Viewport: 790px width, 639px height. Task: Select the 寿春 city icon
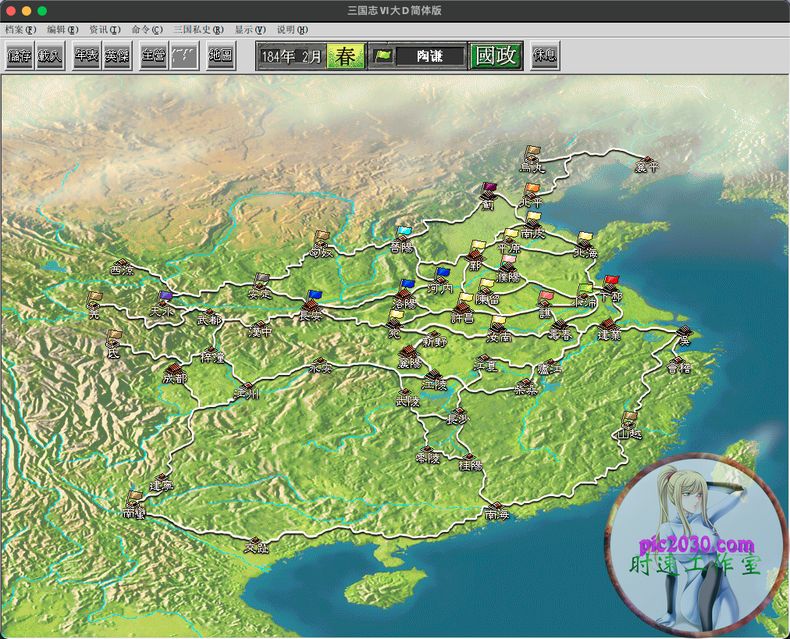[x=560, y=331]
